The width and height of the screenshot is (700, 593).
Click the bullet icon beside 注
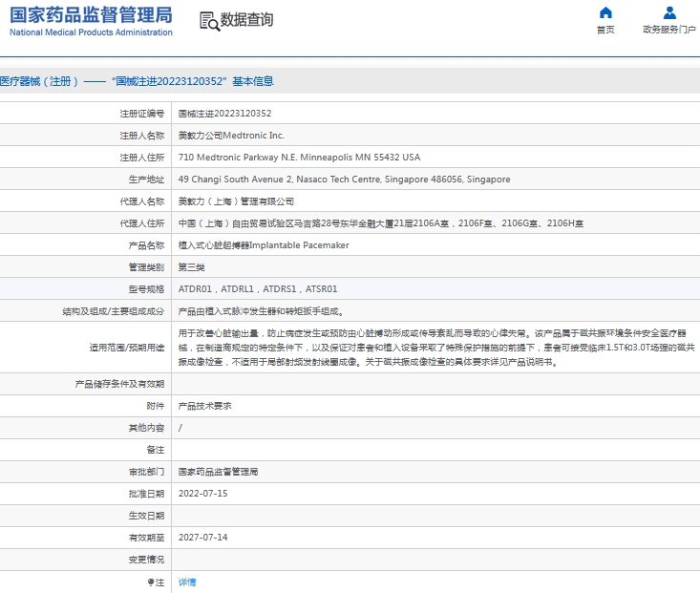pyautogui.click(x=150, y=582)
